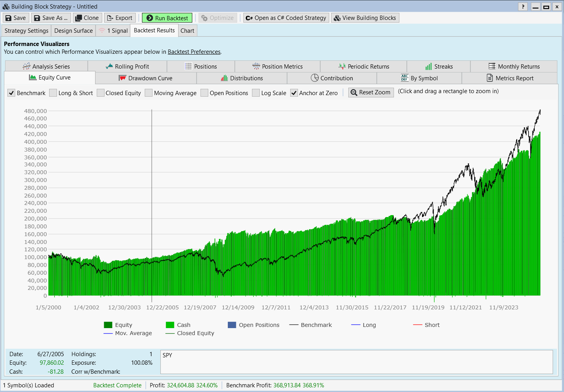Viewport: 564px width, 392px height.
Task: Click the Save As button
Action: coord(51,18)
